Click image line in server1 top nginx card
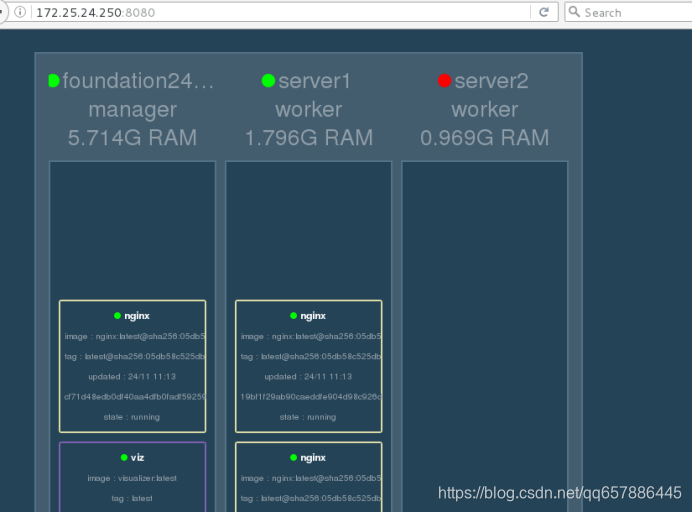 pos(311,336)
